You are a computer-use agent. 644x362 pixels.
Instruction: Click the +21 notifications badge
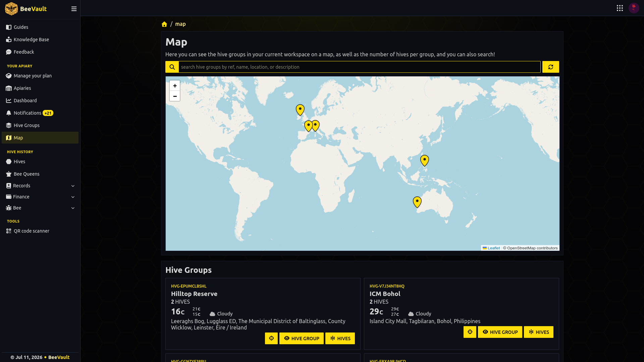[48, 113]
